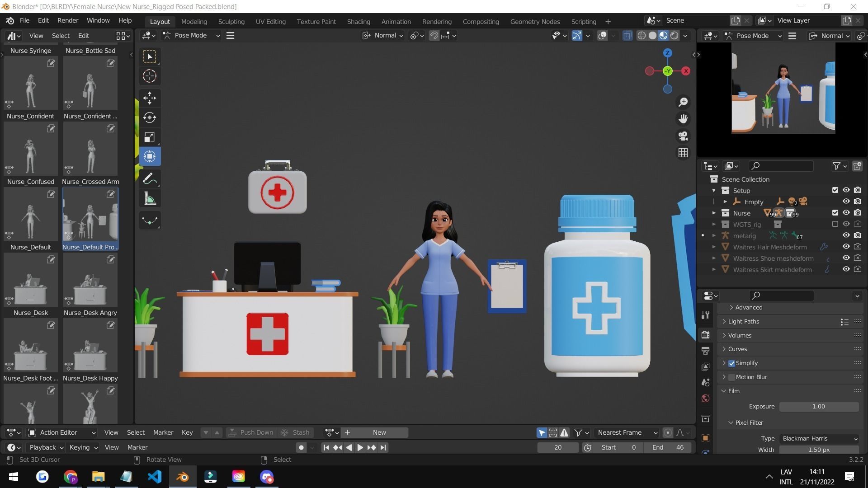Switch to the Animation workspace tab
The height and width of the screenshot is (488, 868).
coord(396,22)
